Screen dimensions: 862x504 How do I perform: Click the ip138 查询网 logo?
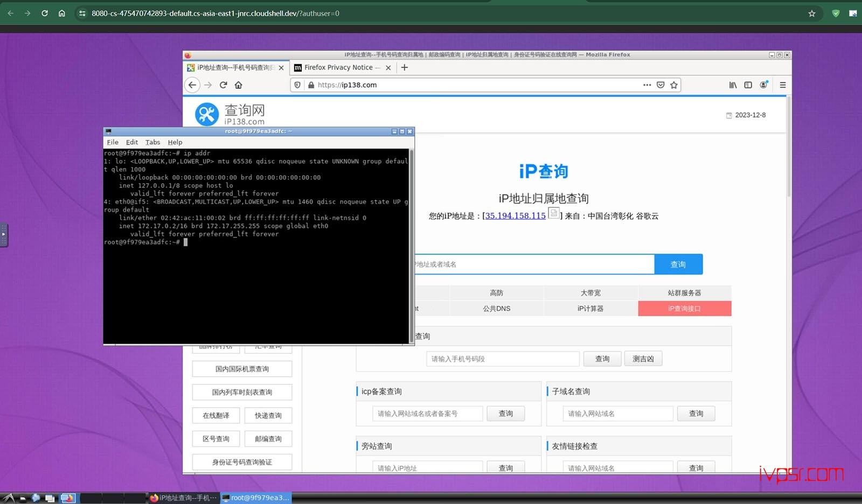tap(230, 114)
